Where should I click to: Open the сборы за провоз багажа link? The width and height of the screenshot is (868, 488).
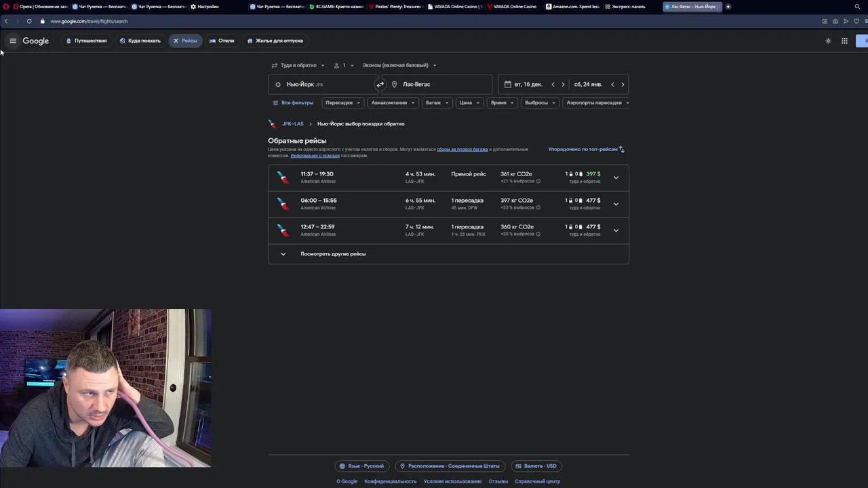pos(462,149)
